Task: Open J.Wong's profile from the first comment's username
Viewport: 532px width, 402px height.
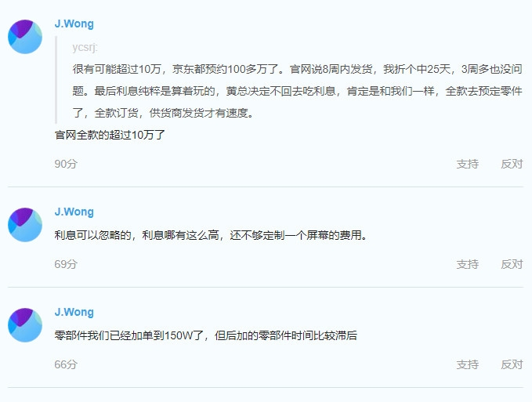Action: 74,24
